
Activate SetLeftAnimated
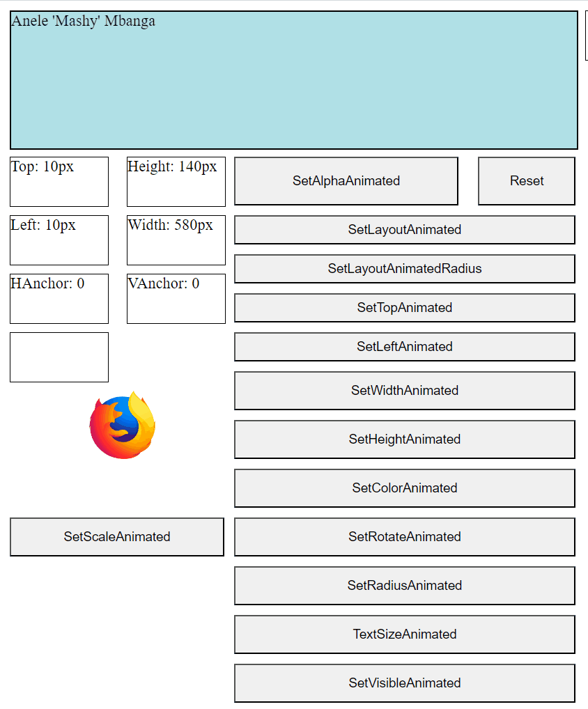pyautogui.click(x=404, y=346)
